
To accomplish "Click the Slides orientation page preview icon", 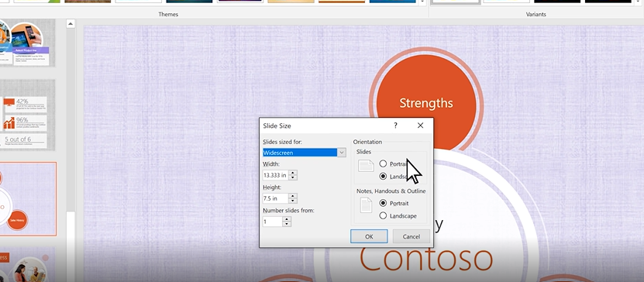I will (366, 166).
